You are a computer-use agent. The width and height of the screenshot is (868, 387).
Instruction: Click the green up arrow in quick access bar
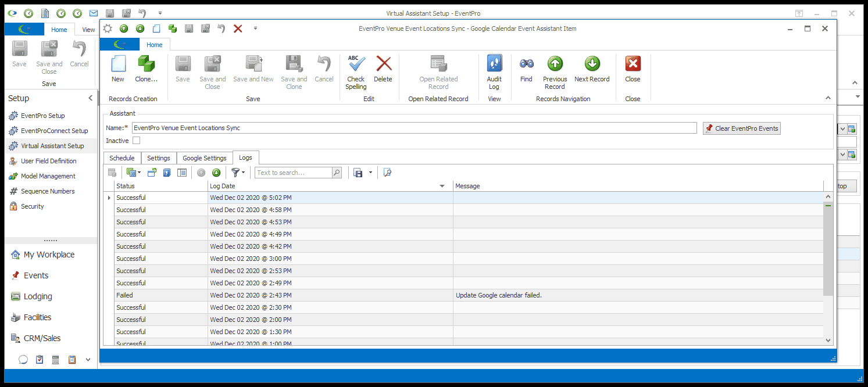coord(124,28)
